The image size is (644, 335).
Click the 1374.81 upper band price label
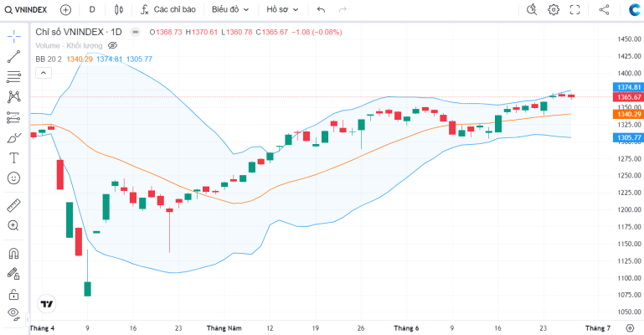click(x=628, y=87)
